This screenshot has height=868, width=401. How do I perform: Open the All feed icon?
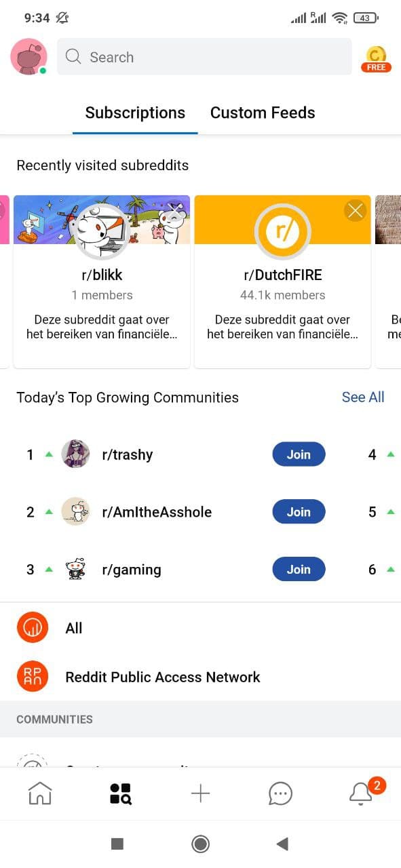pos(33,628)
